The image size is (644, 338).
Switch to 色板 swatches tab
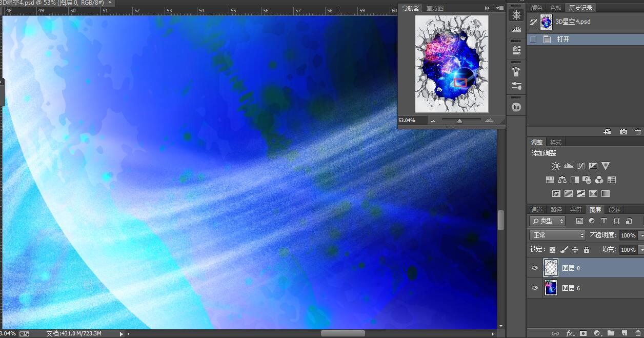556,8
